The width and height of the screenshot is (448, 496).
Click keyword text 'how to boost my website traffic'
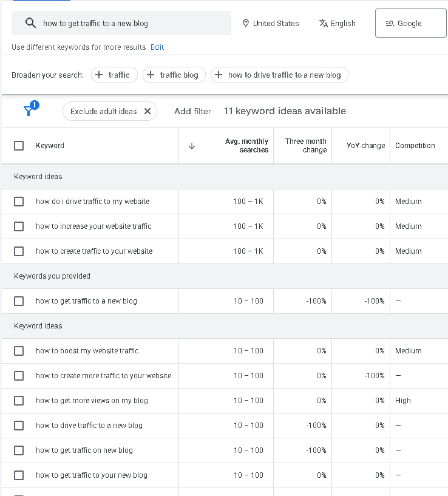[87, 351]
